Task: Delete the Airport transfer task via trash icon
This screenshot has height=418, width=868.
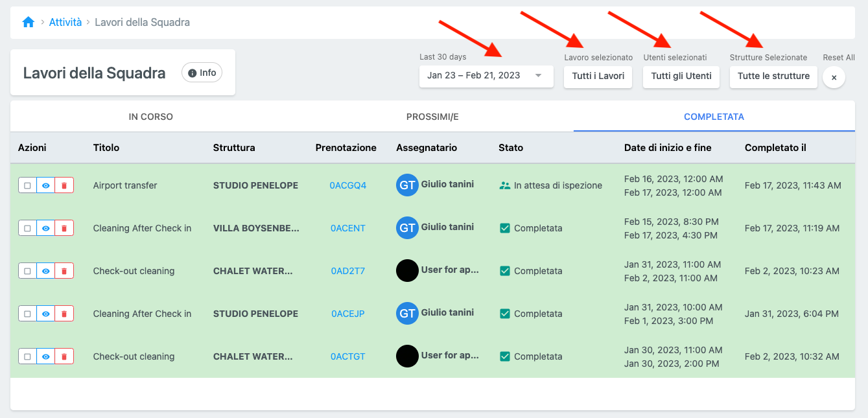Action: (64, 185)
